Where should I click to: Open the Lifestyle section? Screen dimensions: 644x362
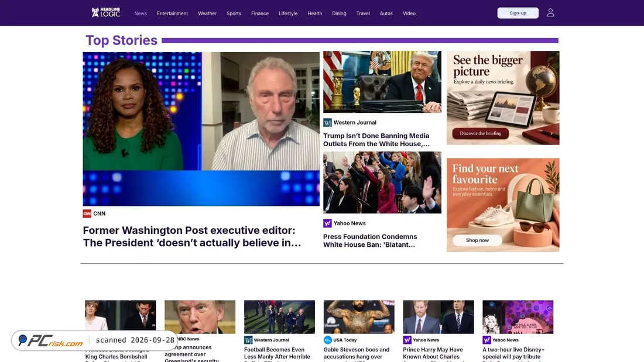(288, 13)
